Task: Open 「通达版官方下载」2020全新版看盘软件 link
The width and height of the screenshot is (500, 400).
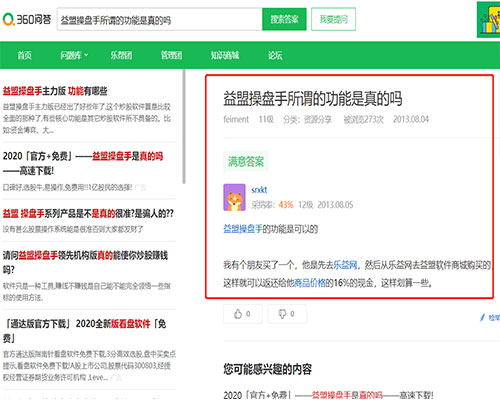Action: [x=85, y=331]
